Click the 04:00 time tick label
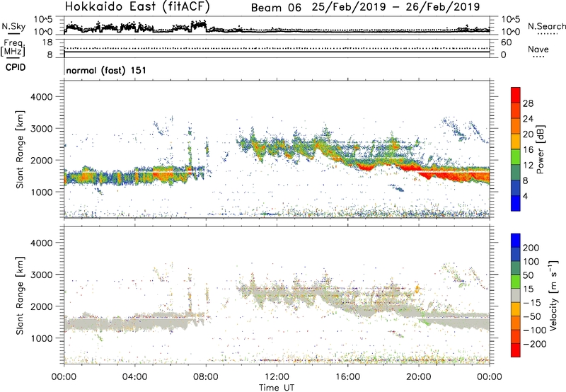The image size is (566, 392). pos(134,377)
